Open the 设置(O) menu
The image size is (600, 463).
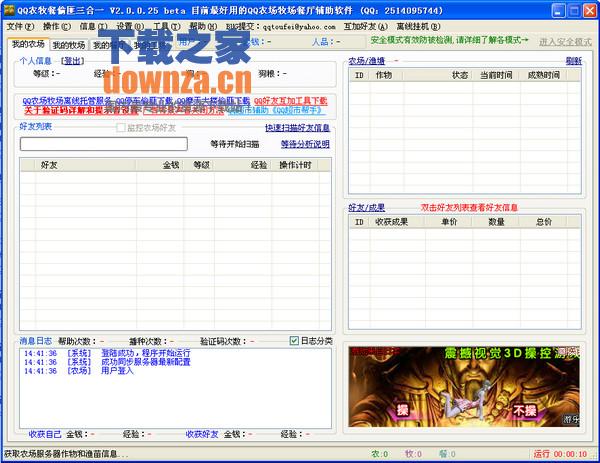130,26
